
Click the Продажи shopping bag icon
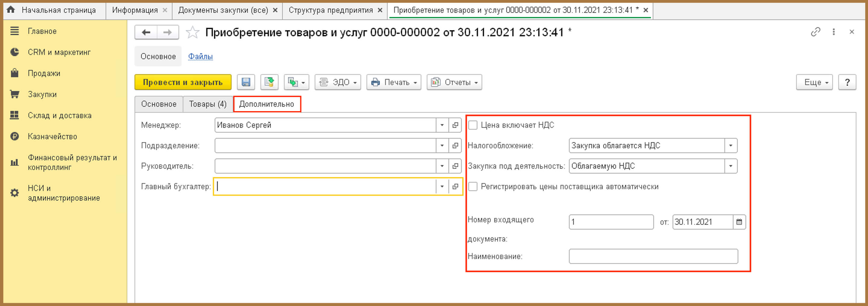(x=14, y=73)
